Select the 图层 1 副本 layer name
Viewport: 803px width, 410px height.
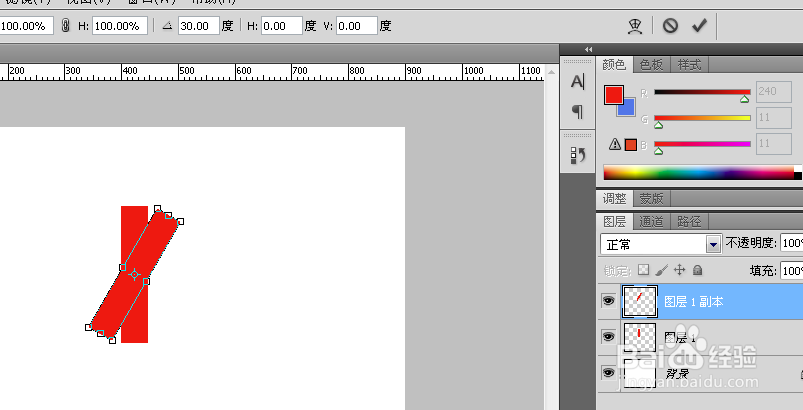click(x=693, y=301)
